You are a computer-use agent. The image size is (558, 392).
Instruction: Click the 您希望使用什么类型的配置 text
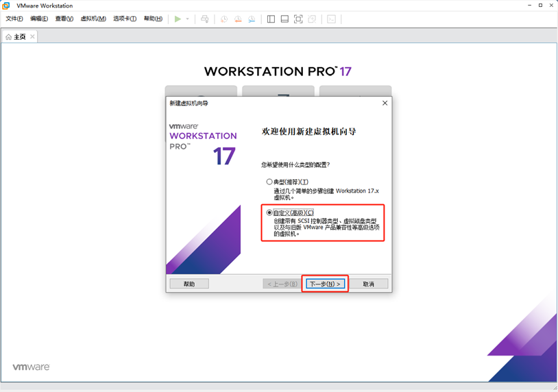click(295, 164)
